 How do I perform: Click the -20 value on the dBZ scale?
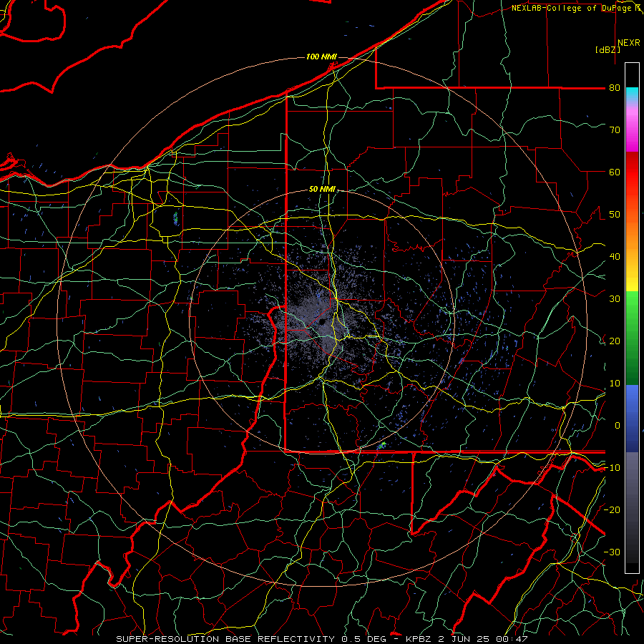click(x=612, y=509)
